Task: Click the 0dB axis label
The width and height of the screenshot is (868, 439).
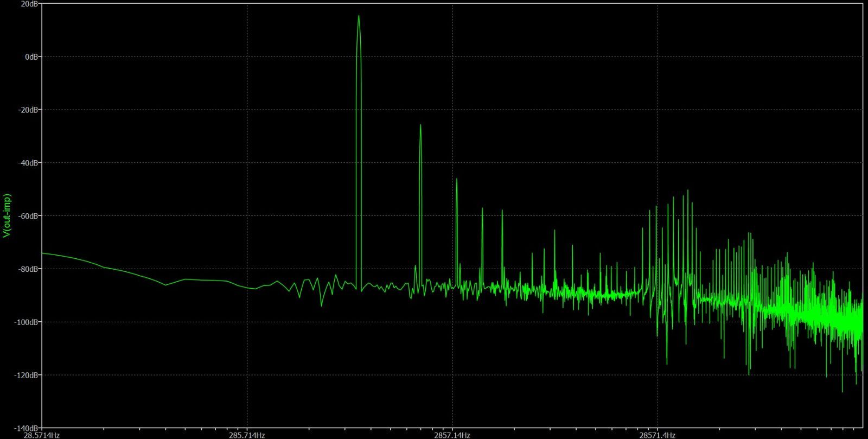Action: 33,56
